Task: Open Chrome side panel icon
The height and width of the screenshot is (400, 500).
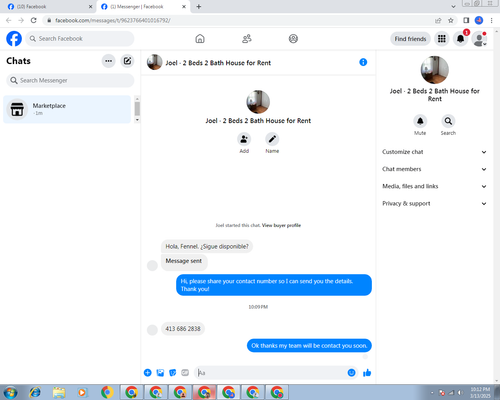Action: tap(466, 20)
